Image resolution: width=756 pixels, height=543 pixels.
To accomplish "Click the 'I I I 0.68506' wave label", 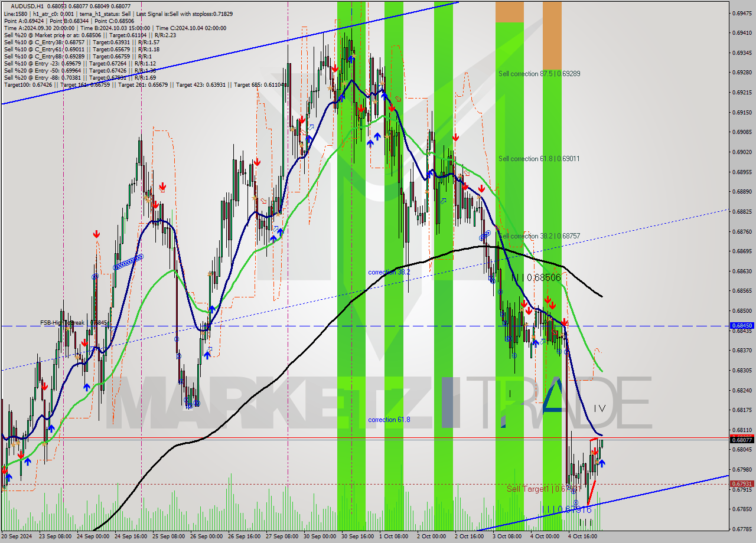I will 536,277.
